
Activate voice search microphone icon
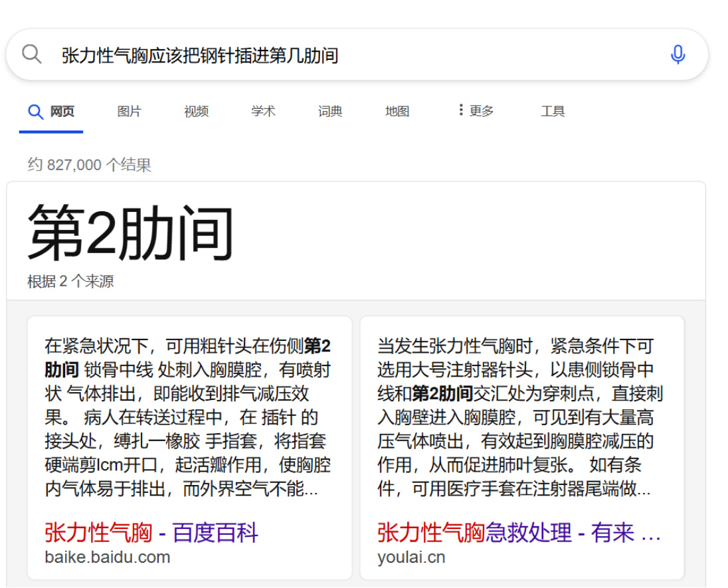[678, 54]
